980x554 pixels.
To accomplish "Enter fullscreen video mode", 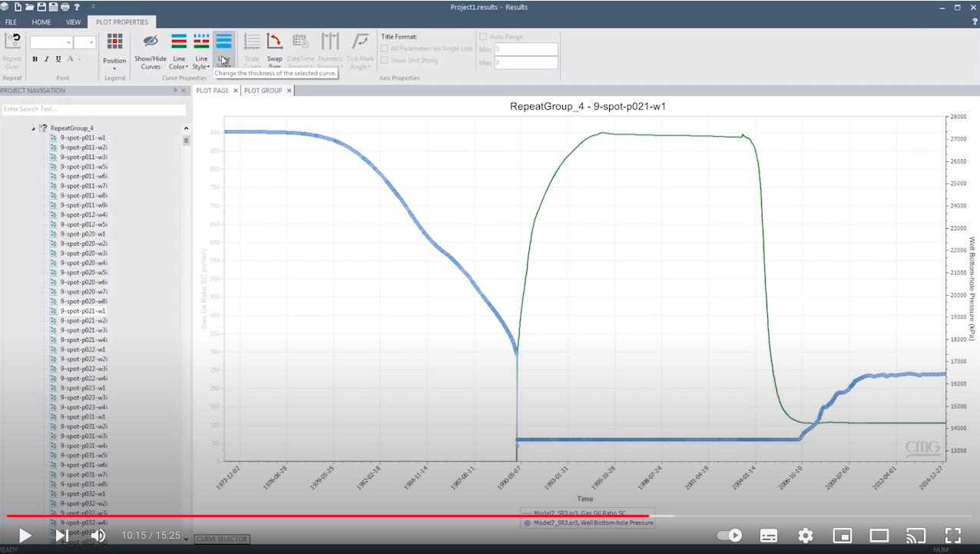I will [952, 536].
